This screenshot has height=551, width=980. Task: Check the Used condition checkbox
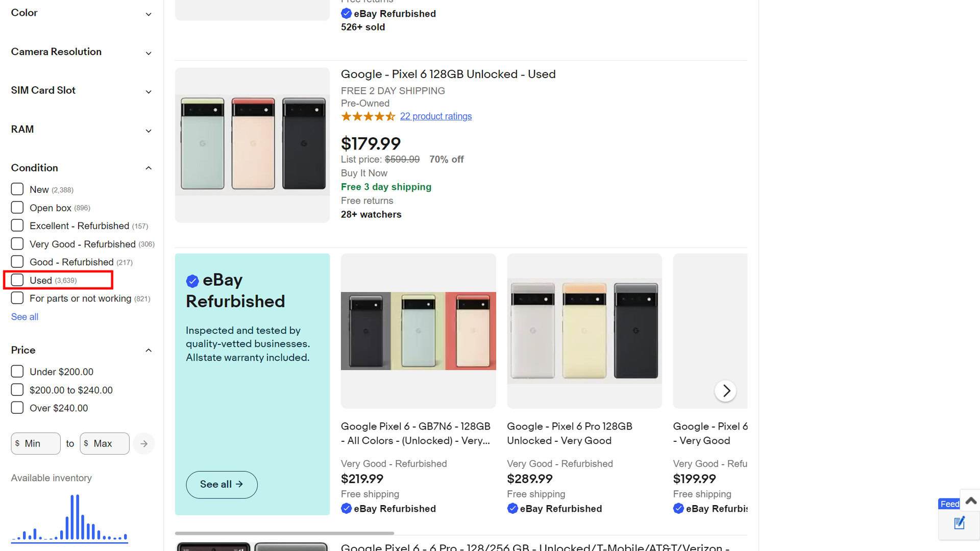(x=17, y=280)
